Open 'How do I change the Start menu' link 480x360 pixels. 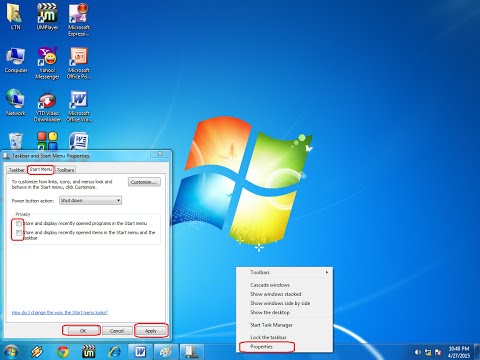tap(60, 313)
